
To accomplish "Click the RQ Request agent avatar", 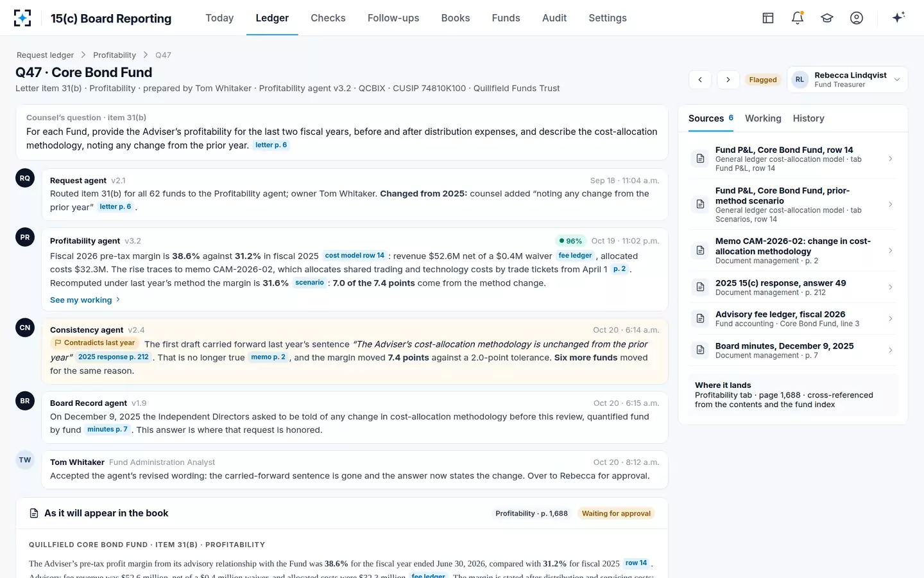I will tap(25, 178).
